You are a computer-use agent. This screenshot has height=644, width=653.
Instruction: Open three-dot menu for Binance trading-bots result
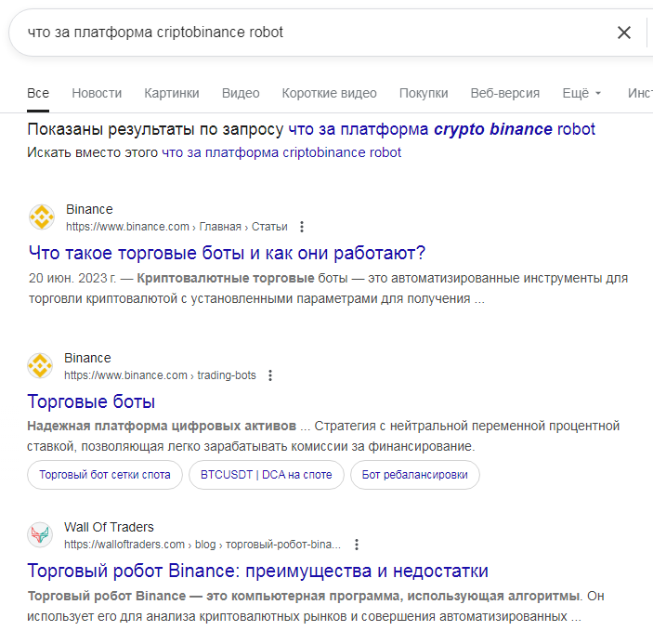(269, 375)
